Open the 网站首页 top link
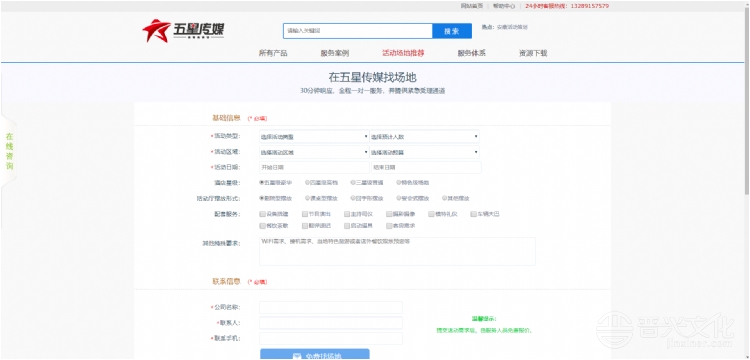Viewport: 750px width, 360px height. point(471,6)
